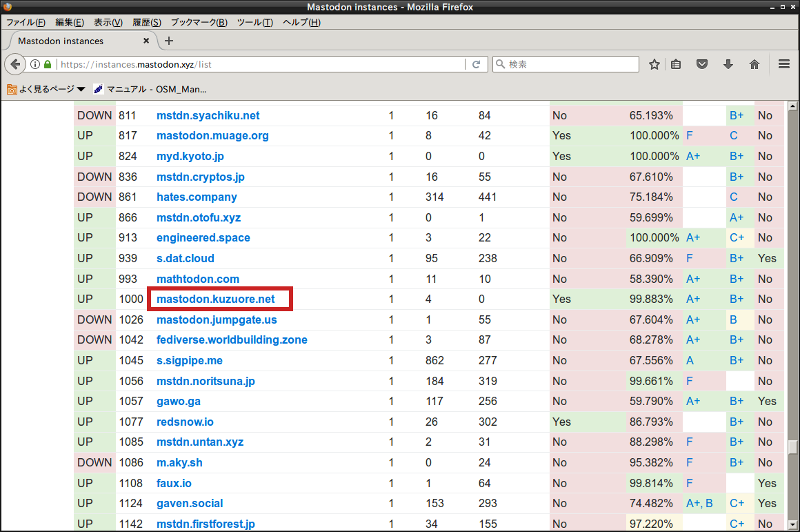Go to the home page icon
This screenshot has width=800, height=532.
[x=754, y=64]
